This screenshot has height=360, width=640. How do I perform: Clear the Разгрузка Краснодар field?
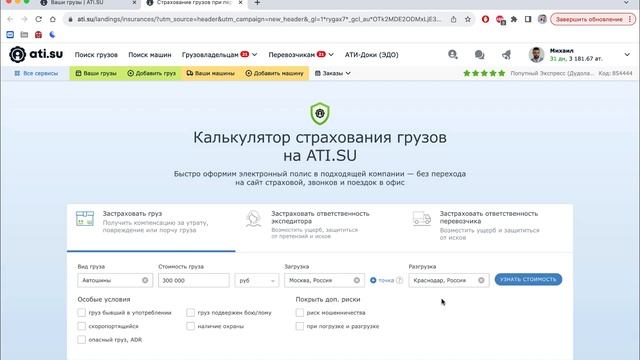pos(481,280)
